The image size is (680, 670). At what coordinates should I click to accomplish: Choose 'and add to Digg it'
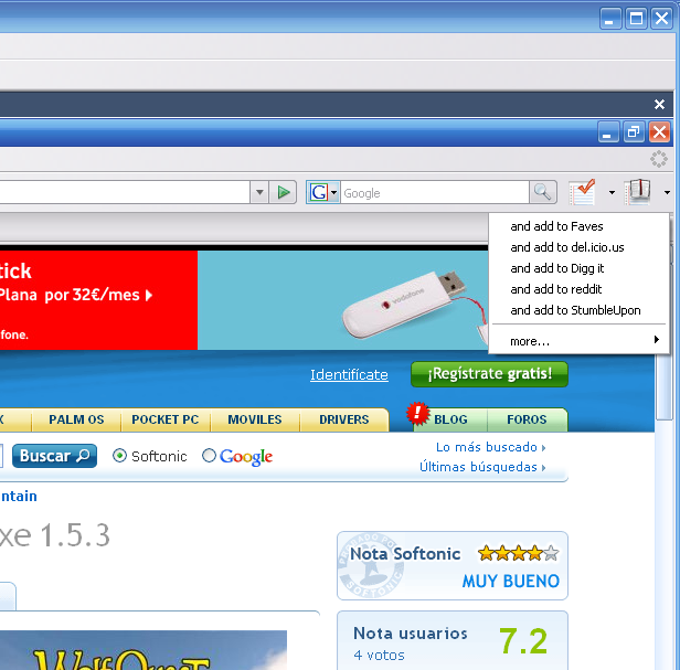click(579, 268)
